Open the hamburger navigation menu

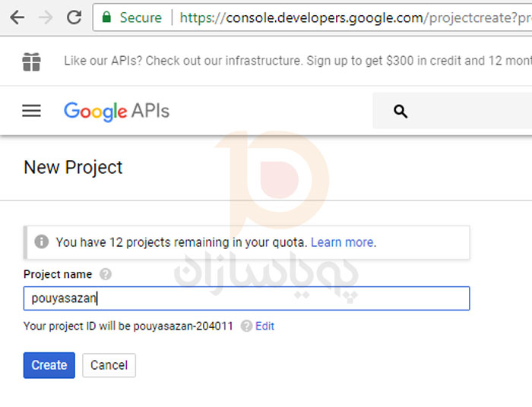pyautogui.click(x=31, y=111)
